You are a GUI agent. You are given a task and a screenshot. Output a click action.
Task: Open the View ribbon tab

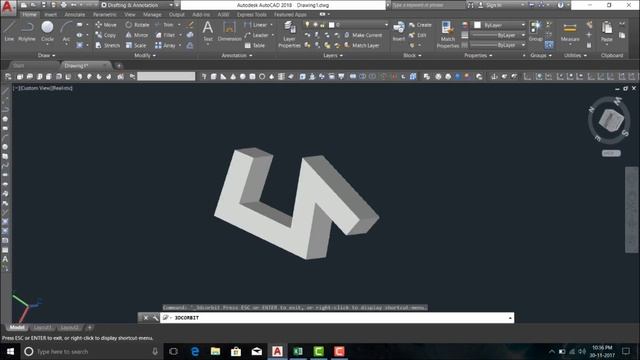click(x=130, y=14)
